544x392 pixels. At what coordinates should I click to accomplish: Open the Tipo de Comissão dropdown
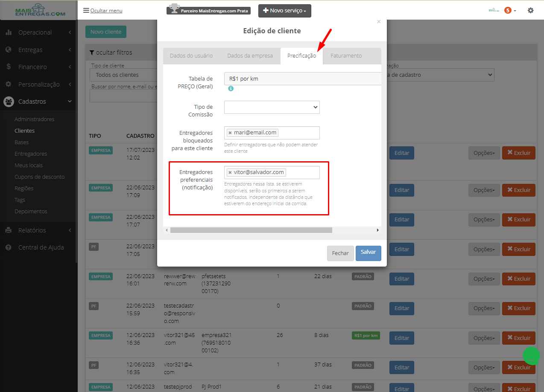point(272,107)
